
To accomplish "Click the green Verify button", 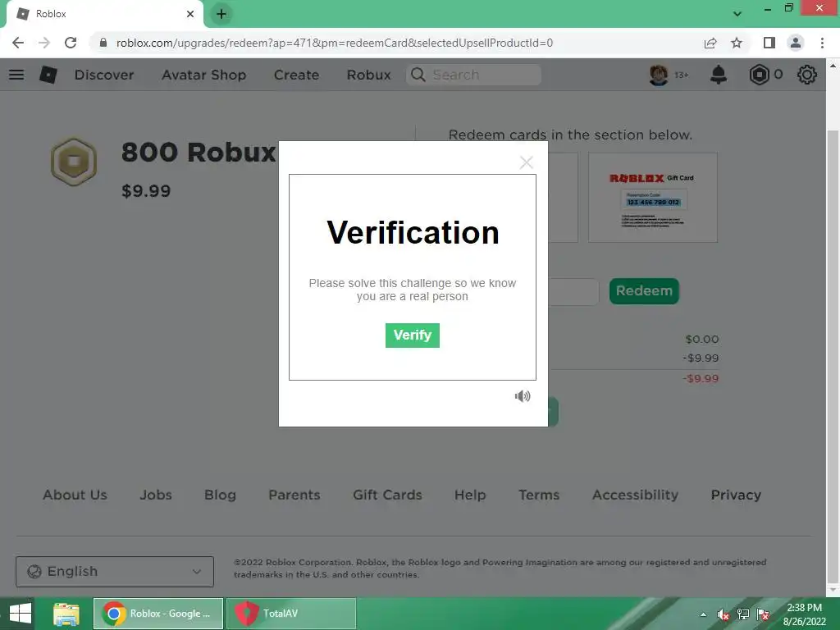I will click(412, 335).
